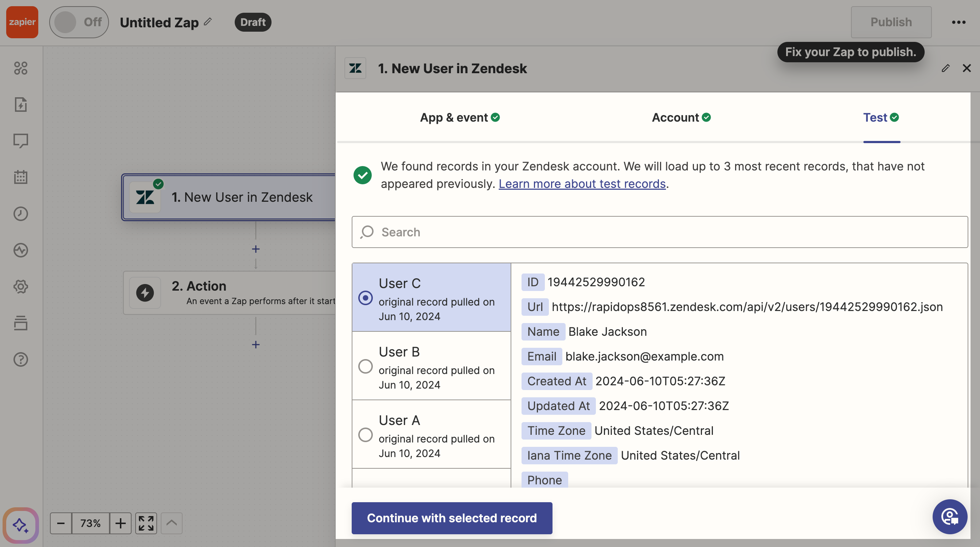Close the step editor panel
The image size is (980, 547).
tap(967, 68)
